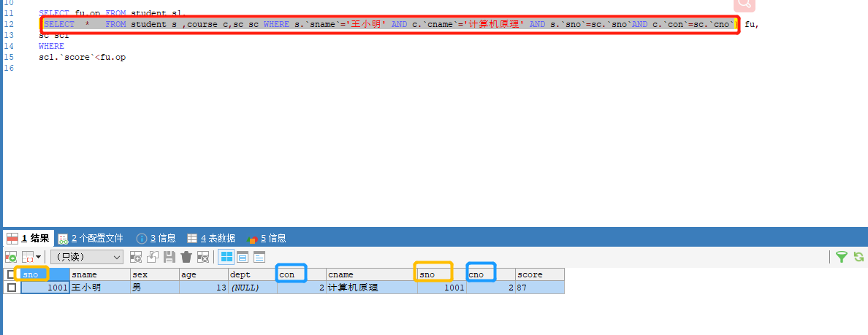The height and width of the screenshot is (335, 868).
Task: Switch to form view mode
Action: 243,257
